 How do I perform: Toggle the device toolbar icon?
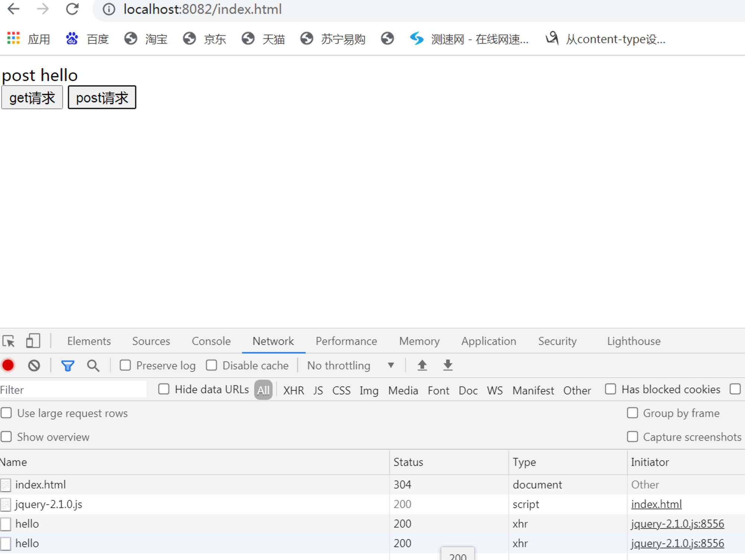33,341
